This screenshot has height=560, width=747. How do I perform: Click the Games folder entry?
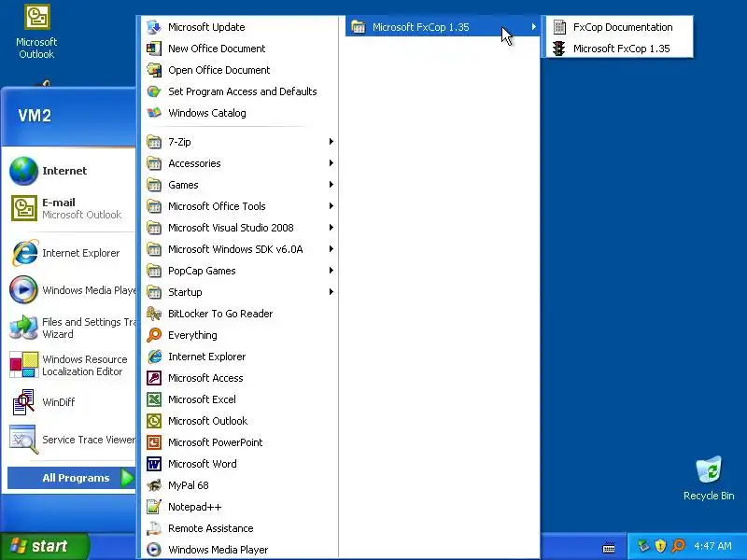[240, 184]
